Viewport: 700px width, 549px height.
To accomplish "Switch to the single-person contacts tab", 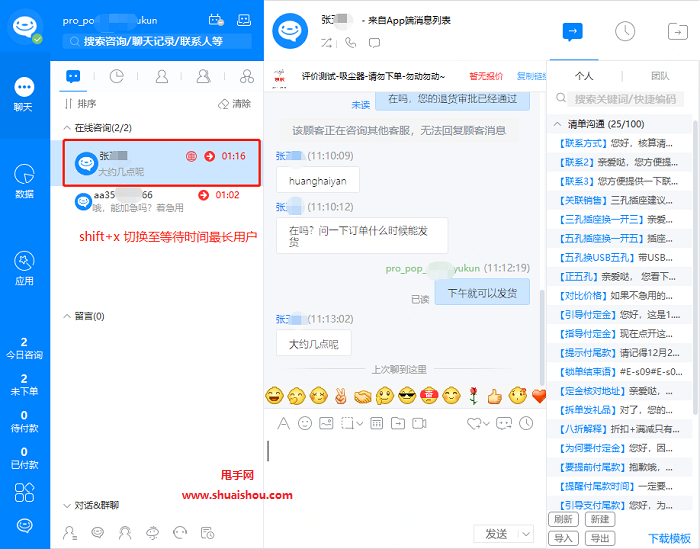I will [x=162, y=76].
